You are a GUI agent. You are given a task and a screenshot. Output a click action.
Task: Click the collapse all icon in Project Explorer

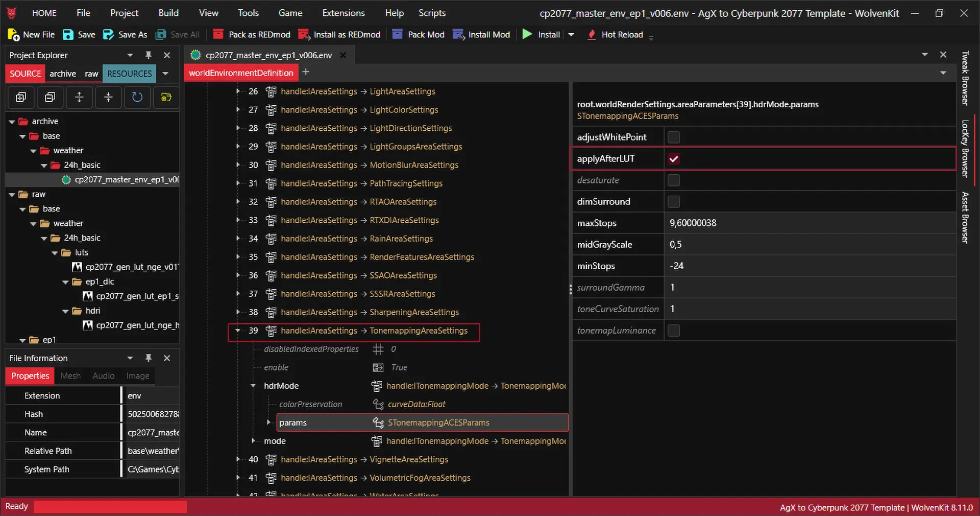point(50,97)
